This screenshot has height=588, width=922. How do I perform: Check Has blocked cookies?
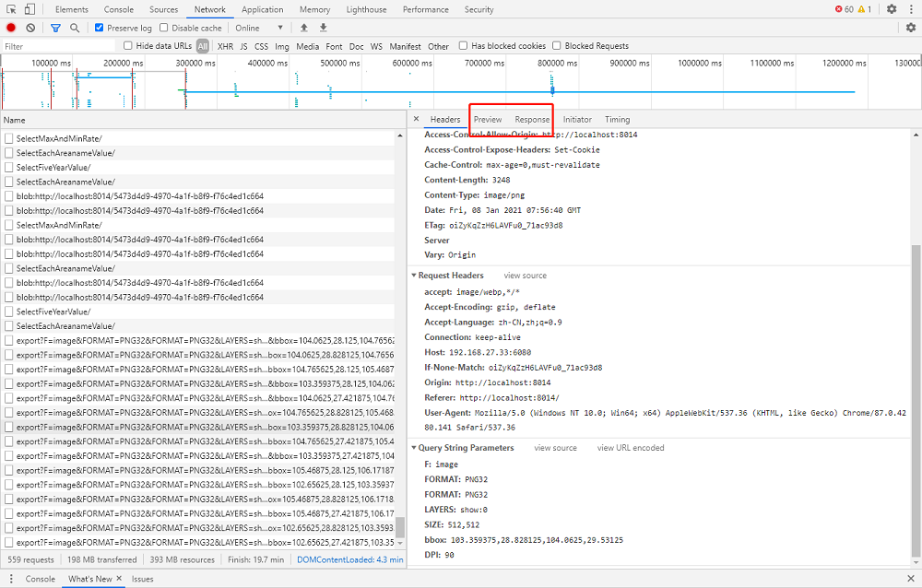(x=464, y=46)
